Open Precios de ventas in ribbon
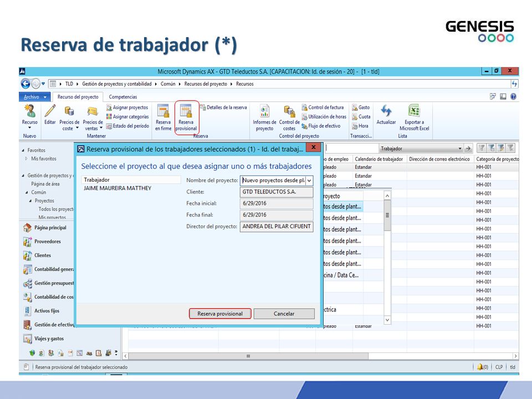Screen dimensions: 532x399 [93, 117]
